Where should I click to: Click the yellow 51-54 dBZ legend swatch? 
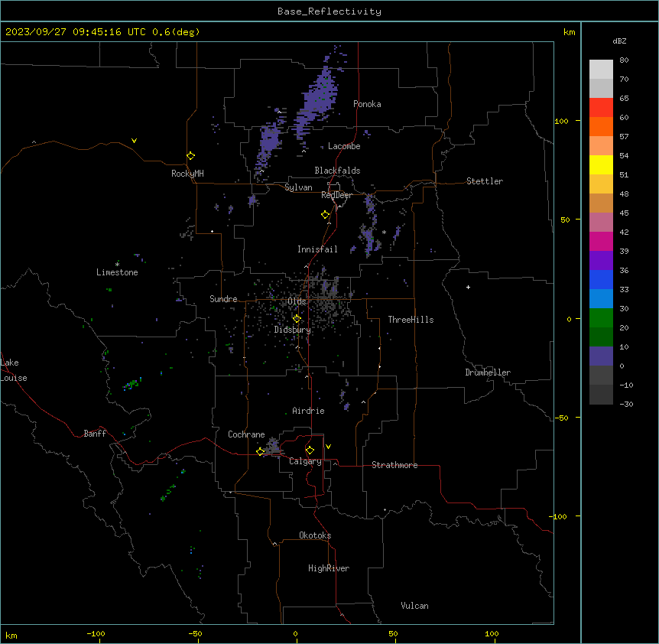601,165
